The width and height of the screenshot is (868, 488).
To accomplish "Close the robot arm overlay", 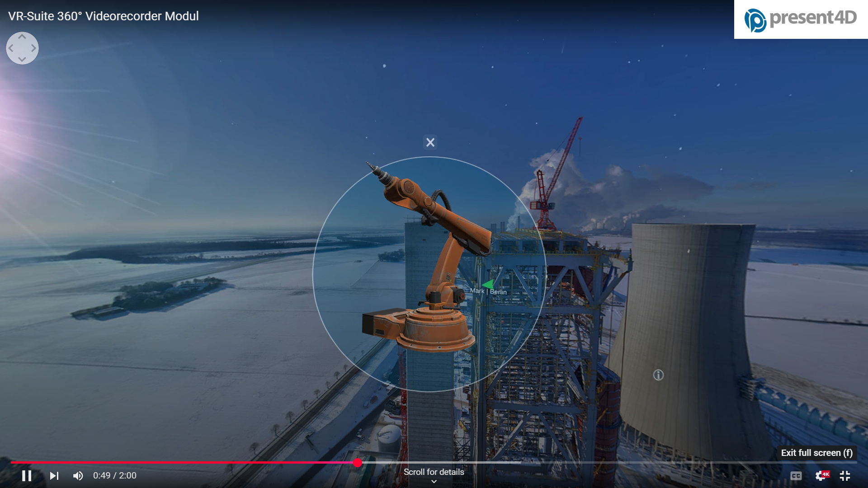I will 430,142.
